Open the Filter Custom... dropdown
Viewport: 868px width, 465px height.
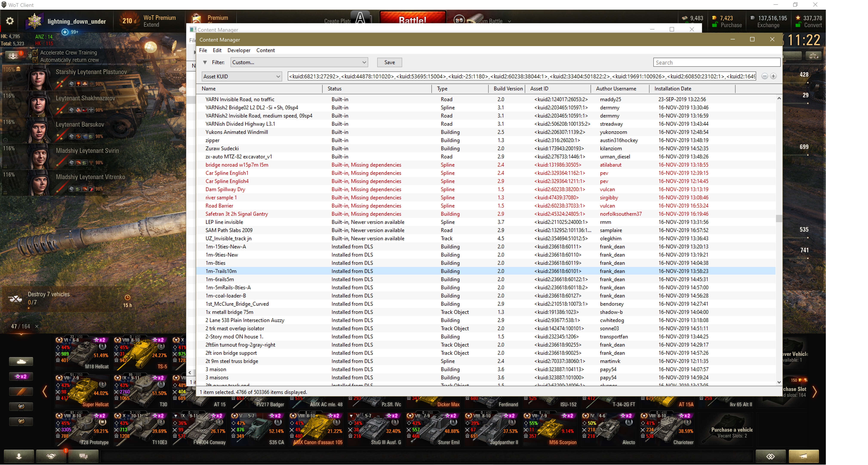tap(299, 62)
